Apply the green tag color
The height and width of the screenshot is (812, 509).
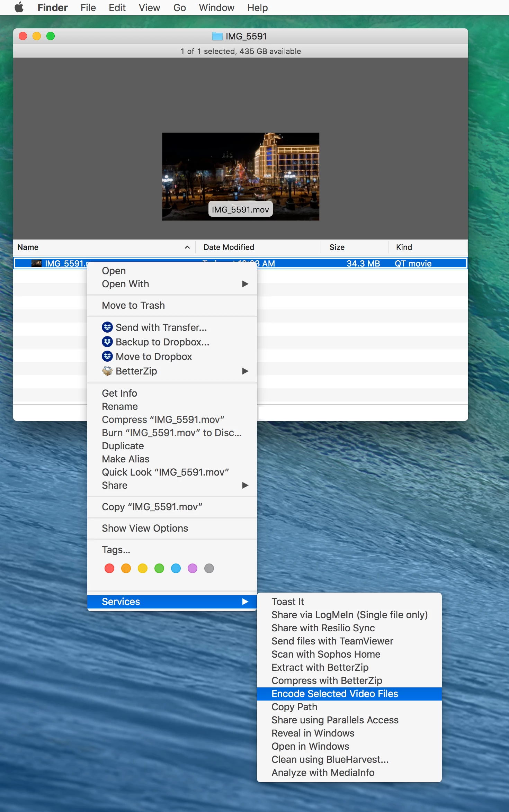(x=159, y=568)
